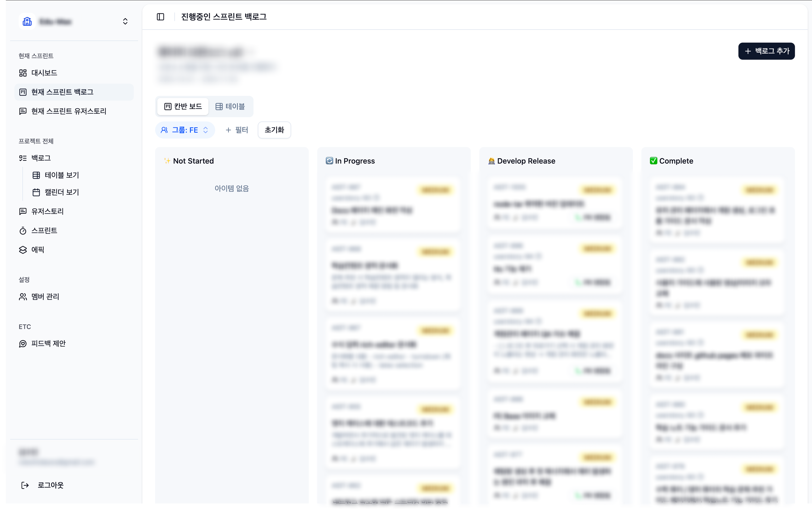Open the 대시보드 page
The image size is (812, 512).
pyautogui.click(x=44, y=73)
